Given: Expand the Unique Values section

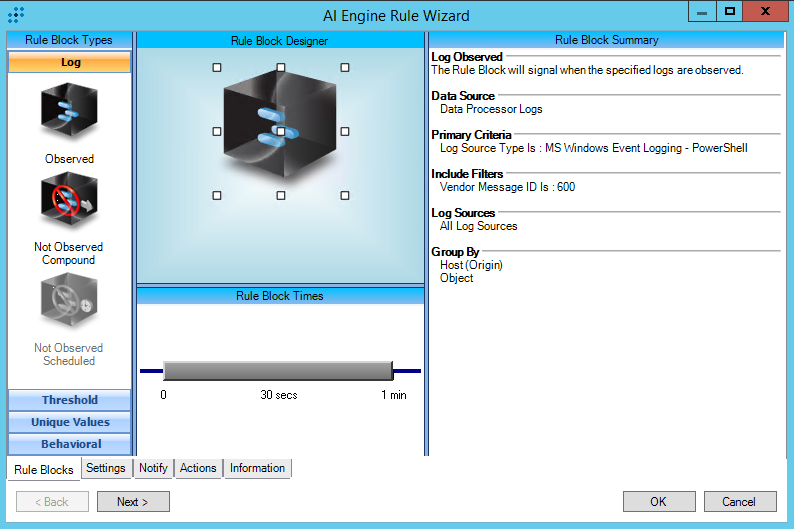Looking at the screenshot, I should (x=69, y=422).
